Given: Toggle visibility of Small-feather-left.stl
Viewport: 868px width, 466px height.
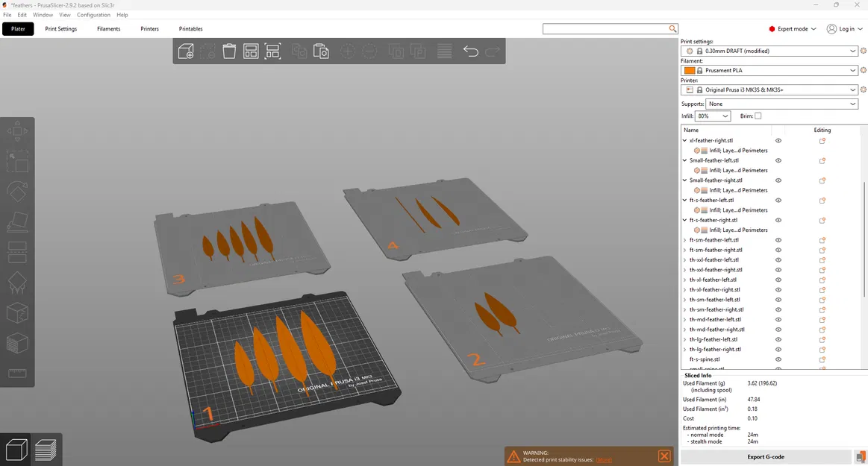Looking at the screenshot, I should coord(778,160).
